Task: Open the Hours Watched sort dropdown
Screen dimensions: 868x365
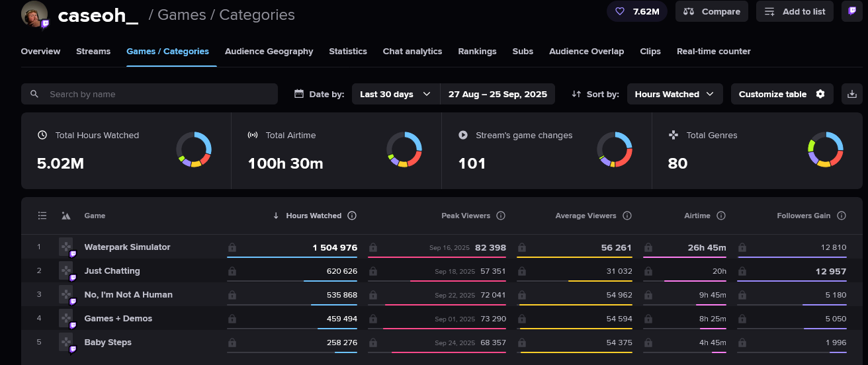Action: tap(674, 94)
